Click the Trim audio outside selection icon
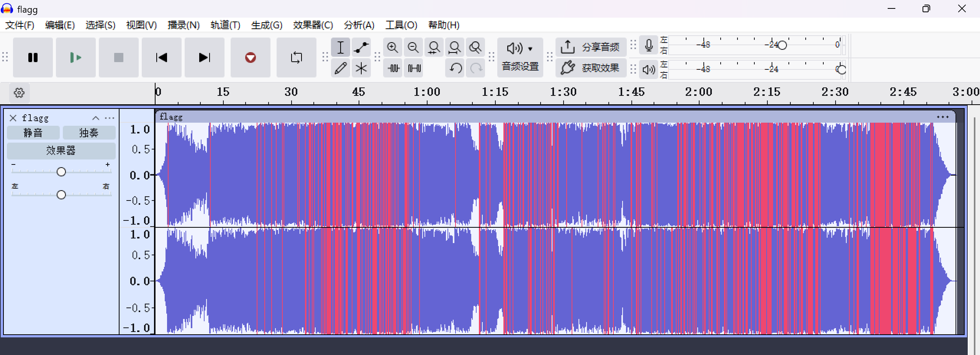This screenshot has width=980, height=355. pyautogui.click(x=393, y=68)
